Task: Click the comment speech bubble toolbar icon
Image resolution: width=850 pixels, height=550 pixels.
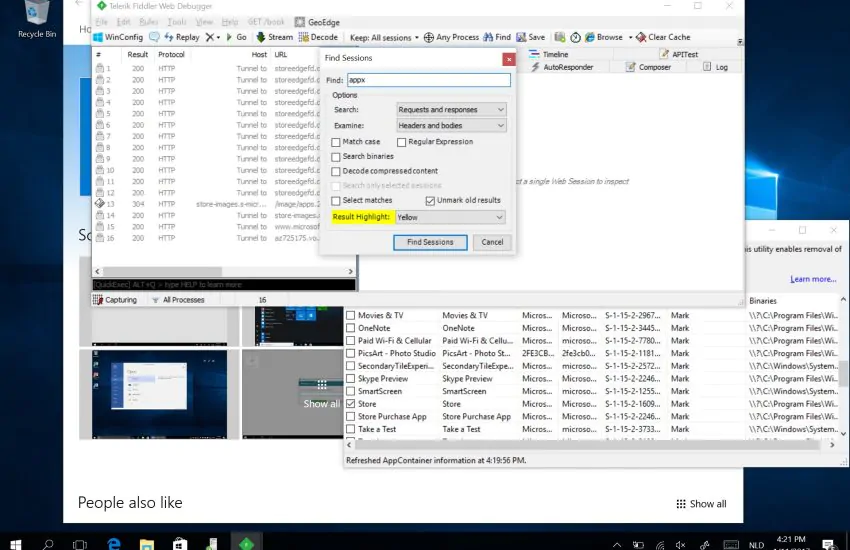Action: tap(154, 37)
